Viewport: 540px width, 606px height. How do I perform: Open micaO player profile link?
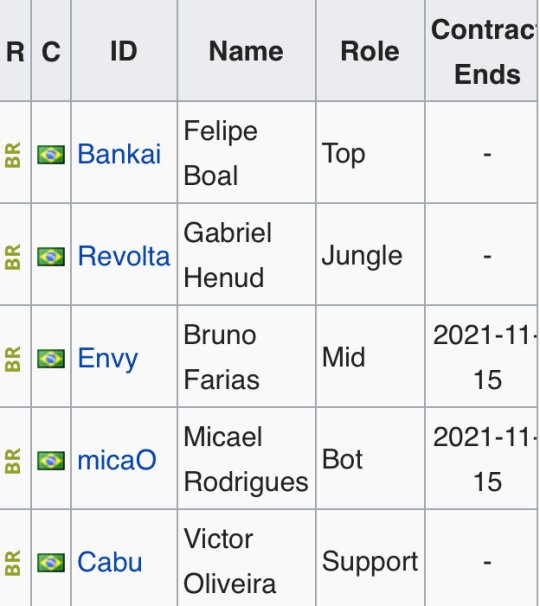117,460
